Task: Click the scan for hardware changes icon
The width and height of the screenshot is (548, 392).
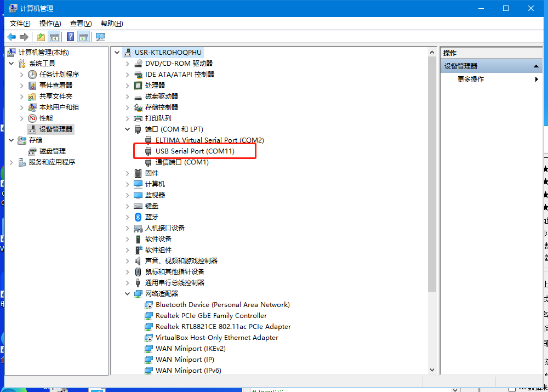Action: tap(100, 37)
